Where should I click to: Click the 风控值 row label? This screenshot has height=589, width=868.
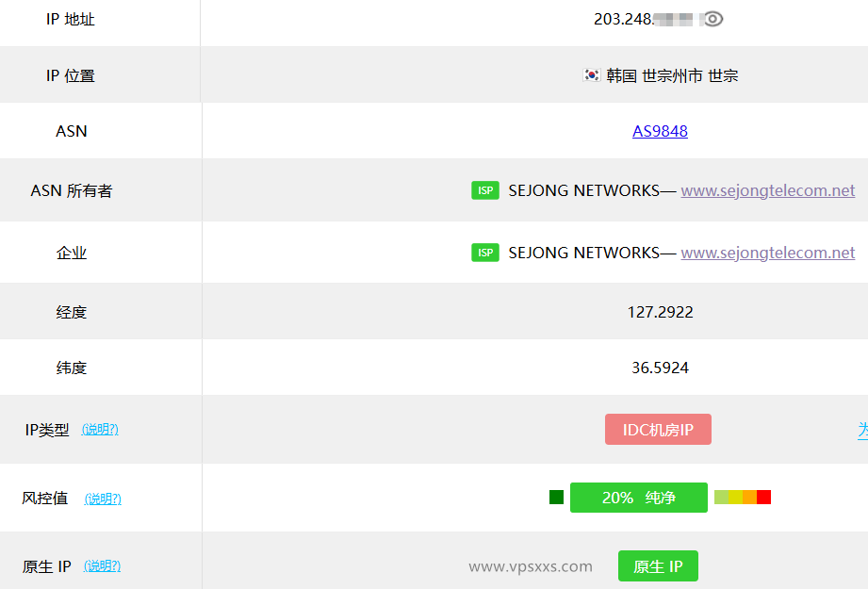click(45, 499)
